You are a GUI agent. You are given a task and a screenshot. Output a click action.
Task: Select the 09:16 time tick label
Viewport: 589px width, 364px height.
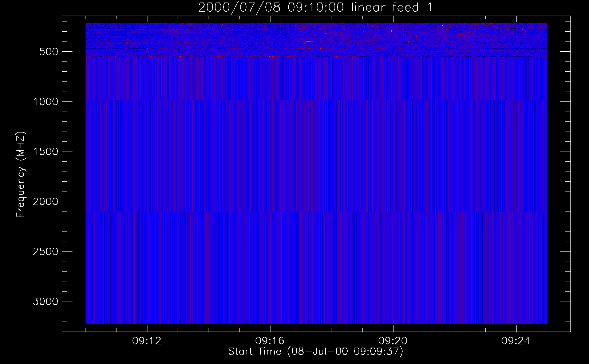coord(270,341)
